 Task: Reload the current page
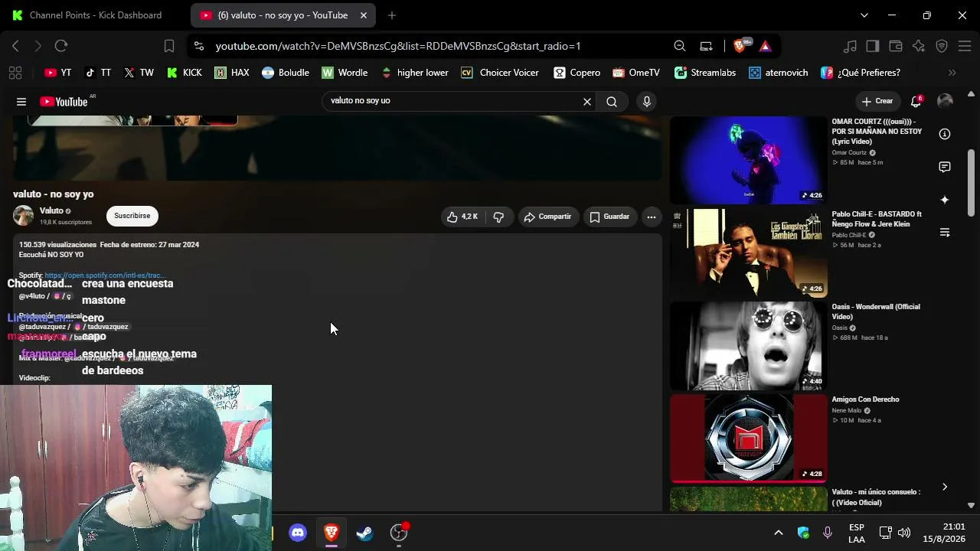coord(61,46)
